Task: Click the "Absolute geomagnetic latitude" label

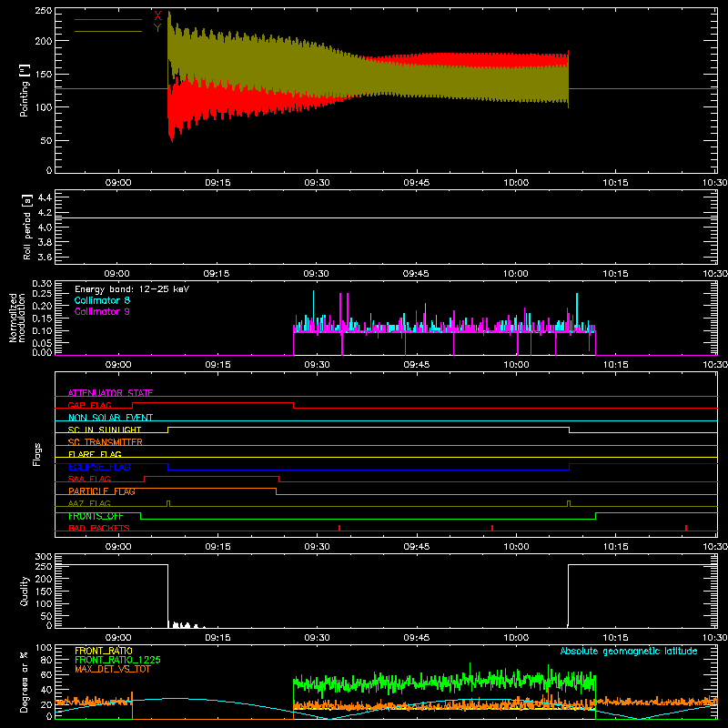Action: click(629, 651)
